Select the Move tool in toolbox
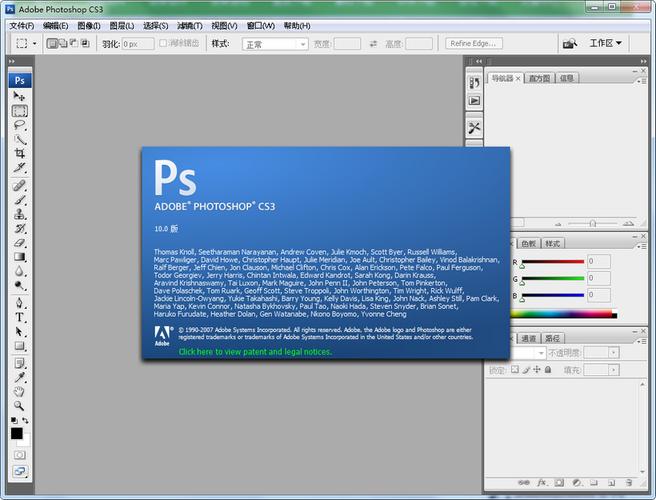 tap(19, 96)
